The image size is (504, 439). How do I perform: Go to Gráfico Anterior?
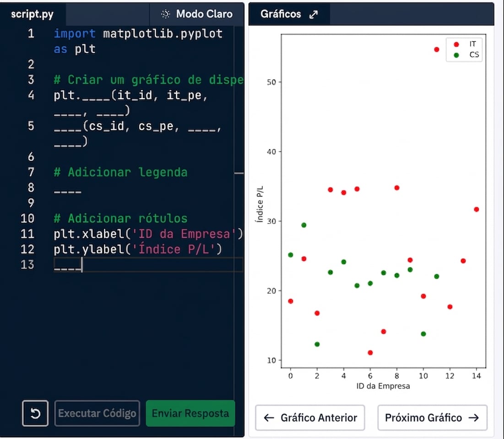click(x=310, y=418)
